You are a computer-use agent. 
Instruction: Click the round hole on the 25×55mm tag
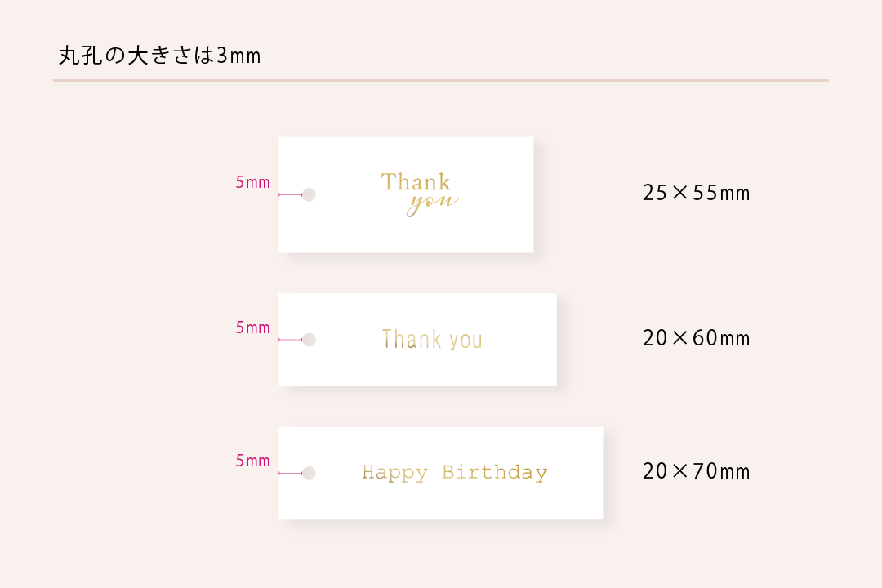309,194
